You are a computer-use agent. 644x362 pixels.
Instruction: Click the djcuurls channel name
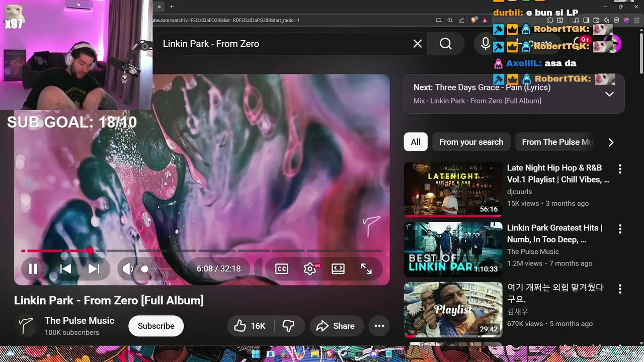click(519, 192)
